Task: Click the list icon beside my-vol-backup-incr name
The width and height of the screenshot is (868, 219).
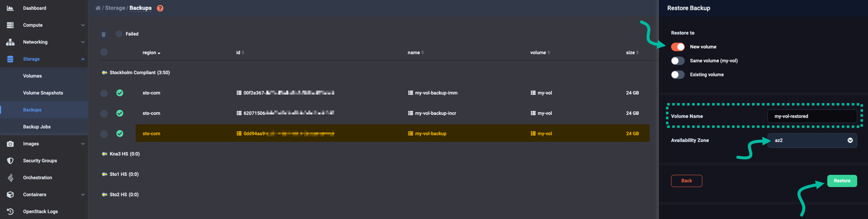Action: click(411, 113)
